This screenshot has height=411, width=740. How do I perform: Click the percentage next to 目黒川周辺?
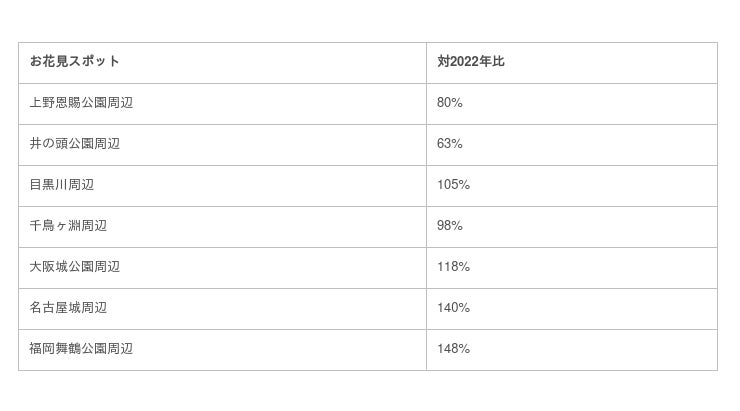point(453,185)
